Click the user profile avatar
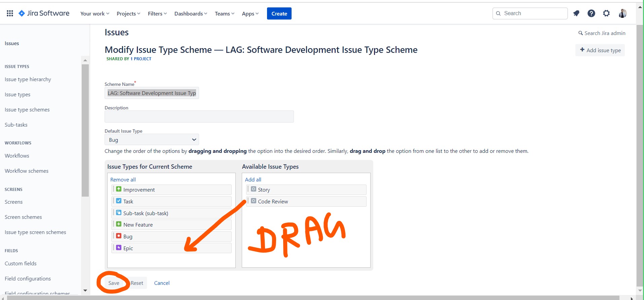The width and height of the screenshot is (644, 300). tap(622, 13)
